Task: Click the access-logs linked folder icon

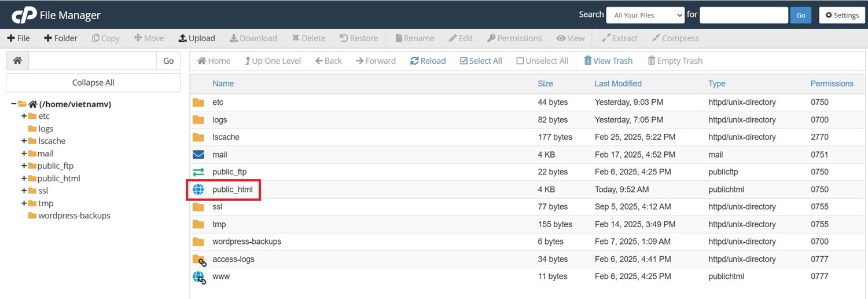Action: pos(199,260)
